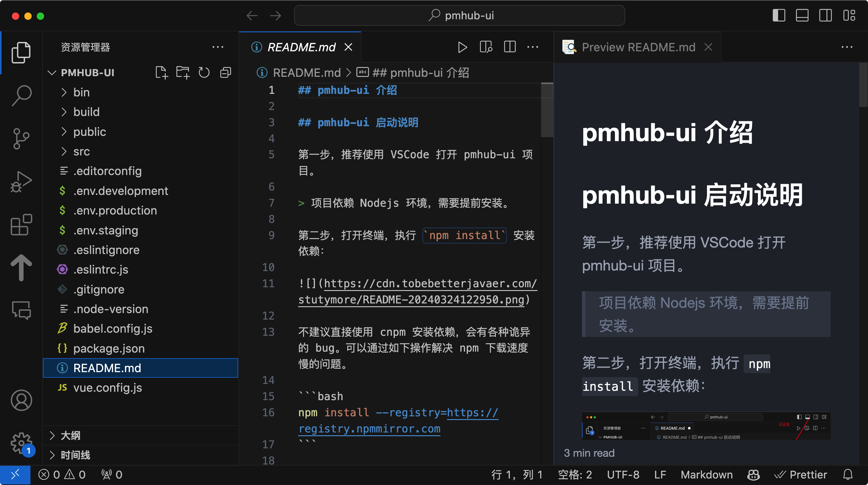Open the cdn.tobebetterjavaer.com image link

click(x=417, y=292)
